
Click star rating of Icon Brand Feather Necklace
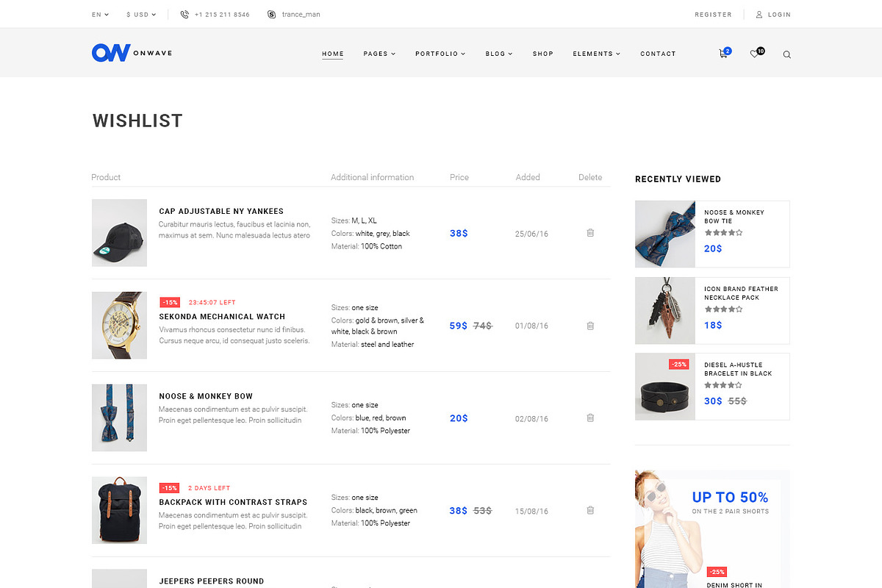(x=723, y=309)
